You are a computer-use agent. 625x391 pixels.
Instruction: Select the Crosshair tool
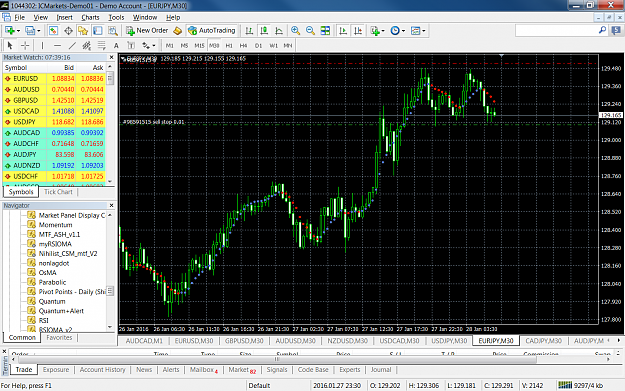point(25,45)
